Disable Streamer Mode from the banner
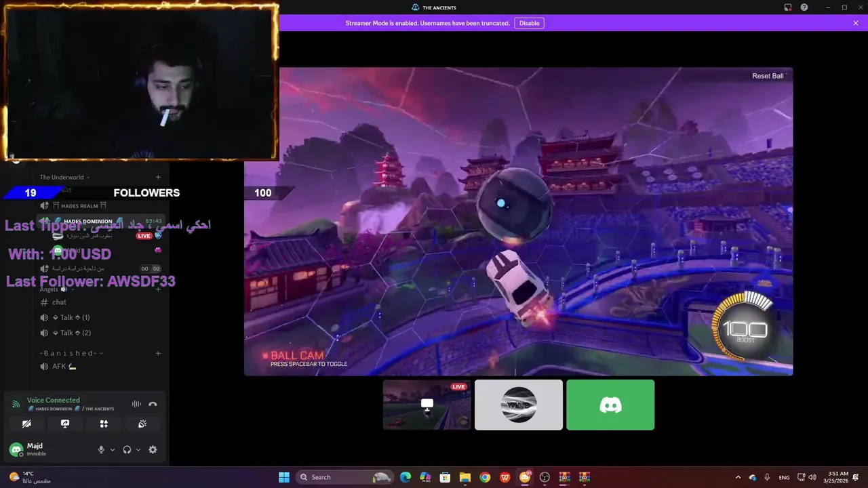 point(529,23)
